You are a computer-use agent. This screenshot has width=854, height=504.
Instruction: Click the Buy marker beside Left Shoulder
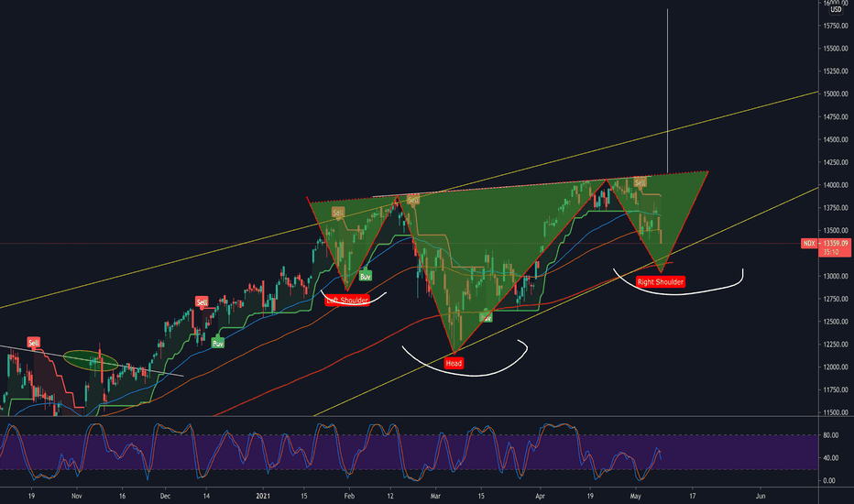click(x=366, y=276)
